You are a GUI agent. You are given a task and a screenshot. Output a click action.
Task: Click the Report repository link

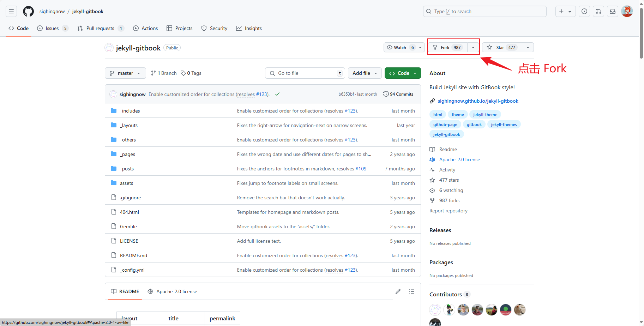click(449, 211)
